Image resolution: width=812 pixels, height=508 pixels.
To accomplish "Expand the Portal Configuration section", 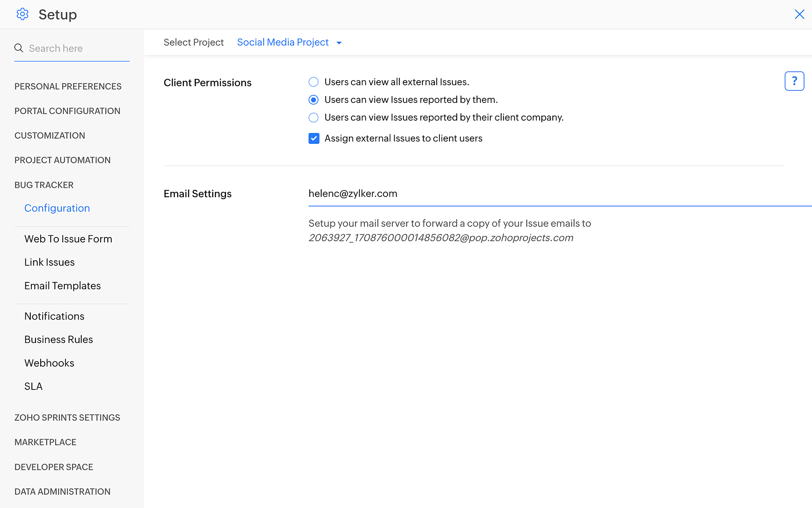I will 67,111.
